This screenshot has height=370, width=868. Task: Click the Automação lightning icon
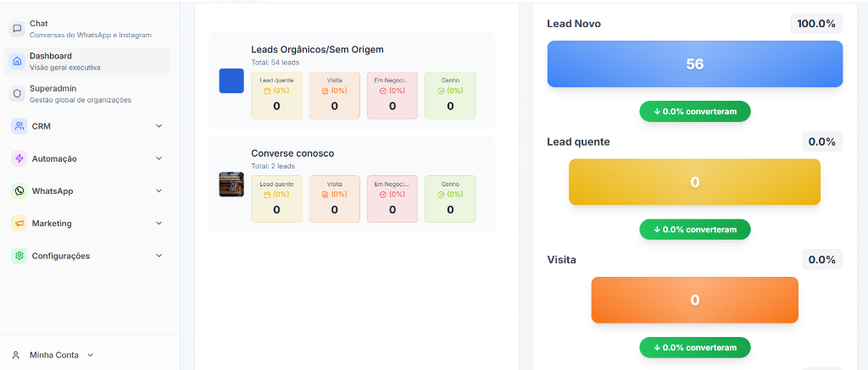pos(19,158)
